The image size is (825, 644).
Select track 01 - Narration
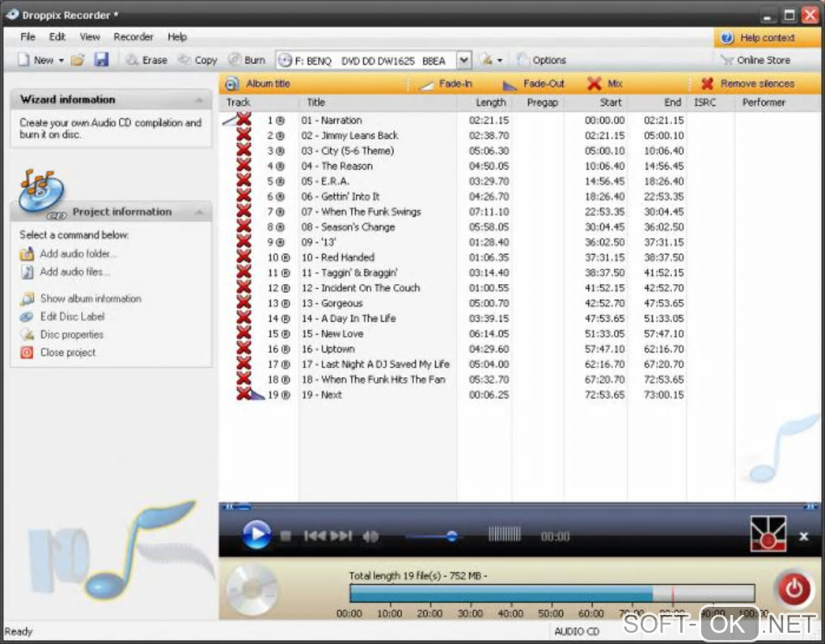(x=331, y=121)
